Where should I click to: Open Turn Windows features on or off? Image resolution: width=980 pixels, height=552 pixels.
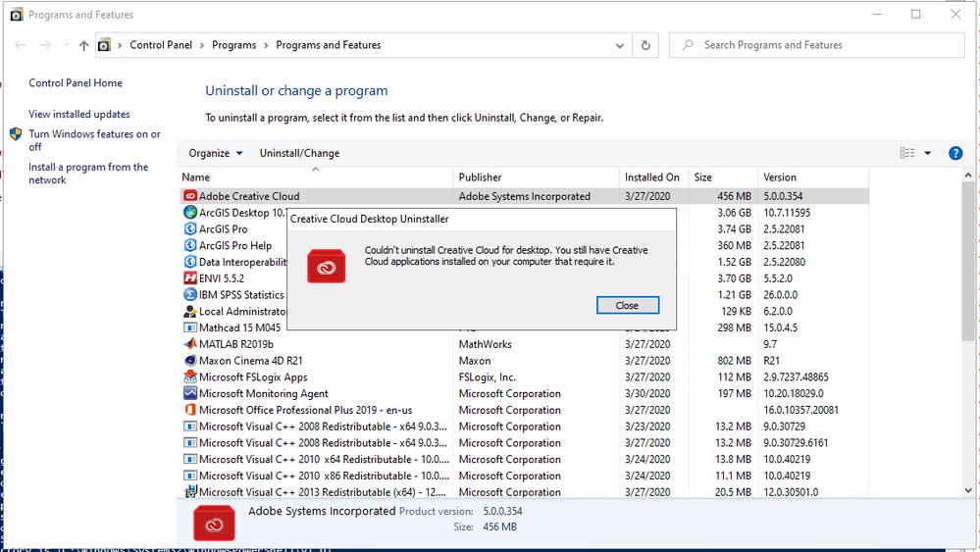click(x=94, y=140)
